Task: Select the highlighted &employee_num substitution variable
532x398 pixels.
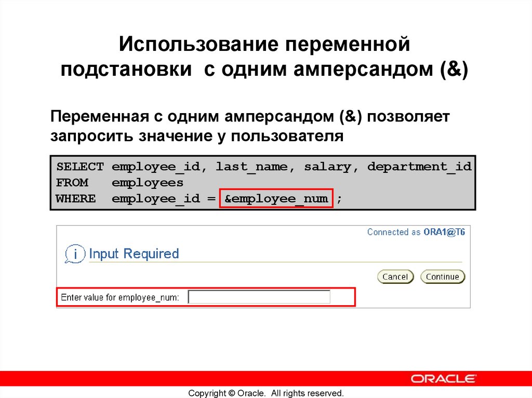Action: [x=276, y=198]
